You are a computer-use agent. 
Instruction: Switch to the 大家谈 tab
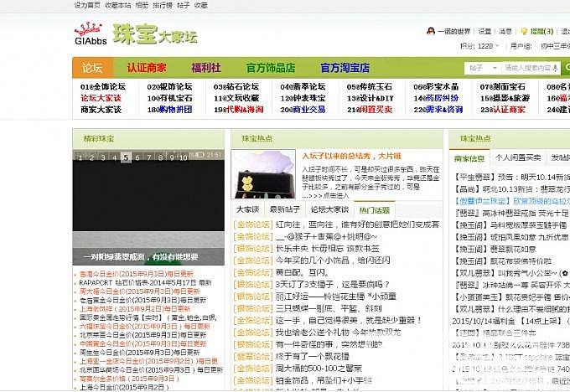pyautogui.click(x=247, y=209)
